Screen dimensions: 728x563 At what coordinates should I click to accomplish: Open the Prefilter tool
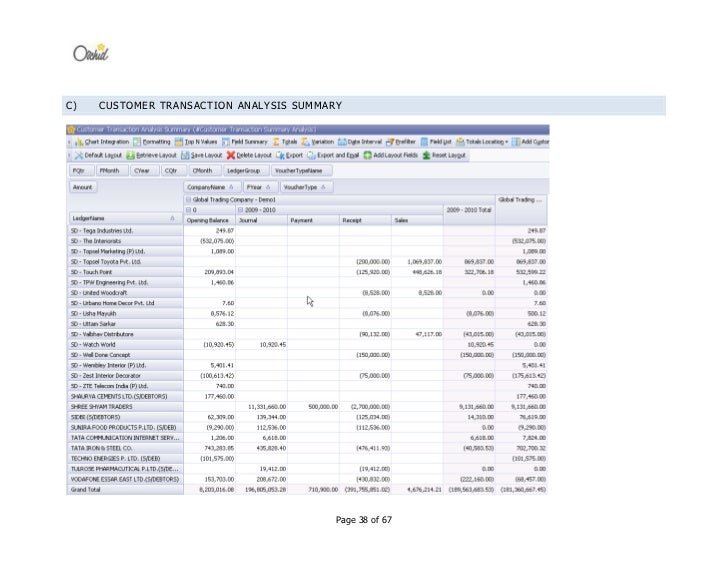[x=401, y=142]
